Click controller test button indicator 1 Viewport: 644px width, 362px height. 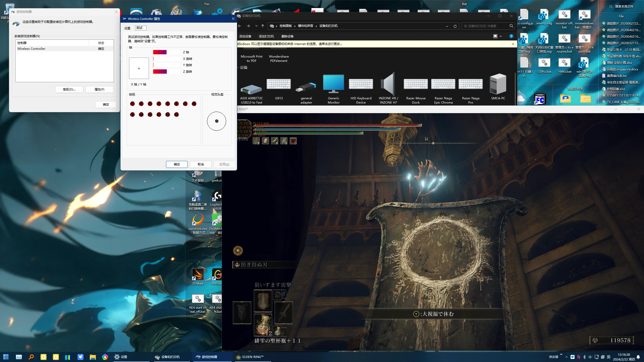tap(133, 104)
